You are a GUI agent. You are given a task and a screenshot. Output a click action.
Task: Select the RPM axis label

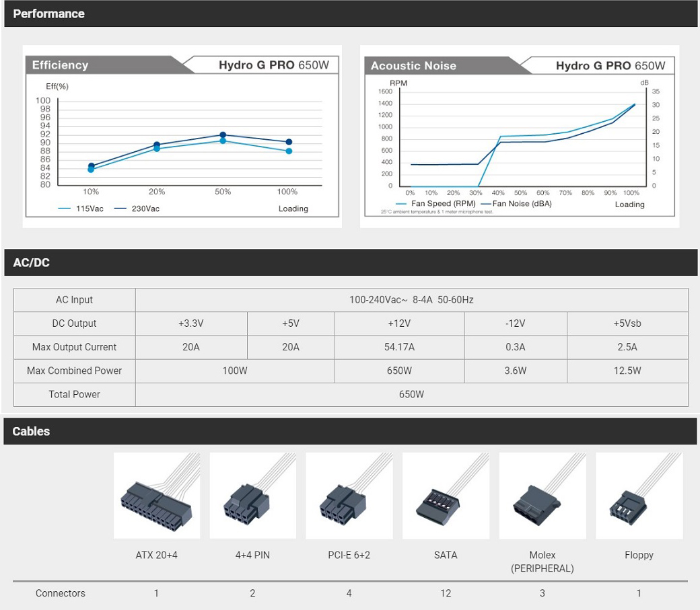(398, 83)
